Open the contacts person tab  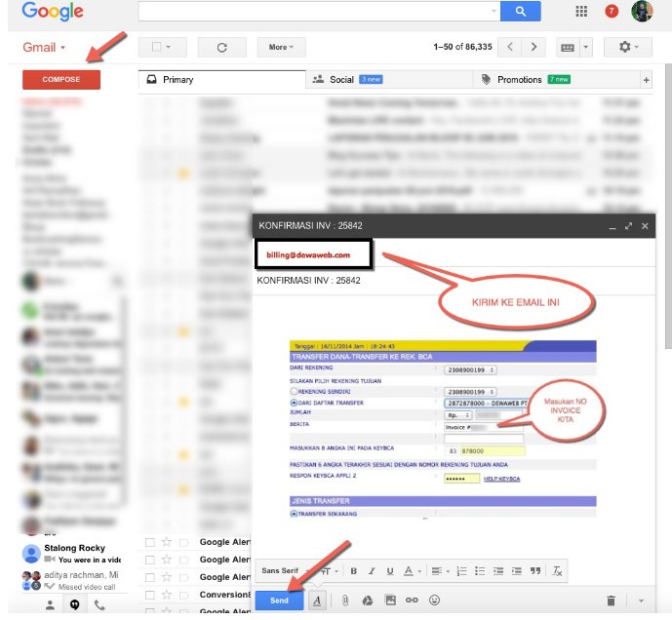50,604
